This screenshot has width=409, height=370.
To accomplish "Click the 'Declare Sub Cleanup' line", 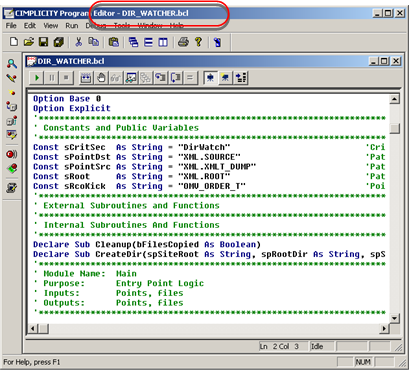I will point(147,244).
